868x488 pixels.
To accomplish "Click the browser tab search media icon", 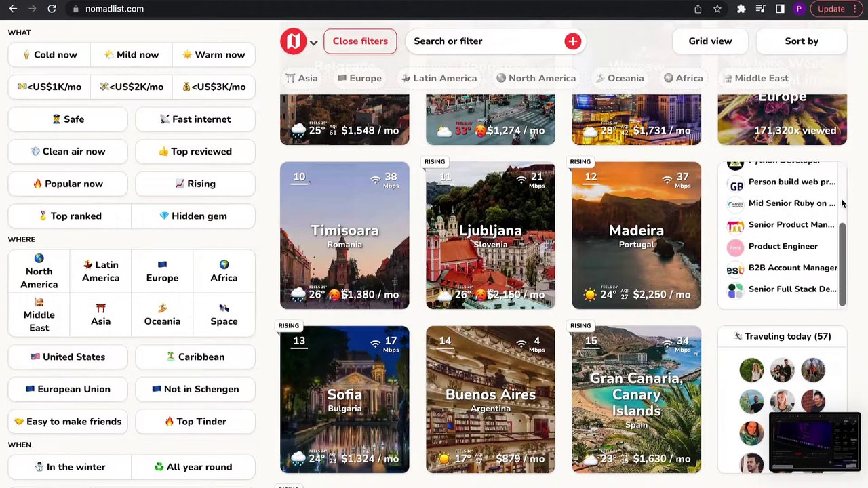I will (760, 9).
